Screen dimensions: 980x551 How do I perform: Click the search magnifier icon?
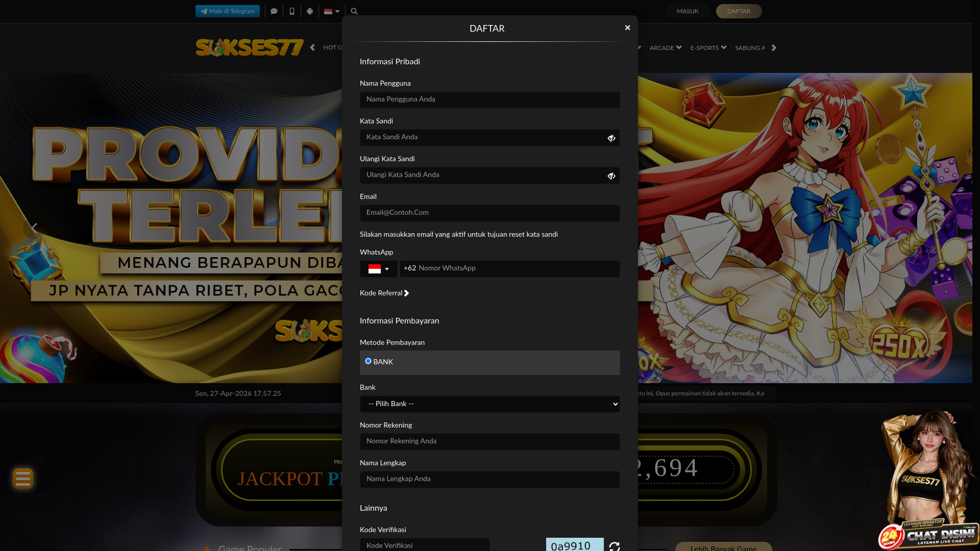tap(354, 11)
